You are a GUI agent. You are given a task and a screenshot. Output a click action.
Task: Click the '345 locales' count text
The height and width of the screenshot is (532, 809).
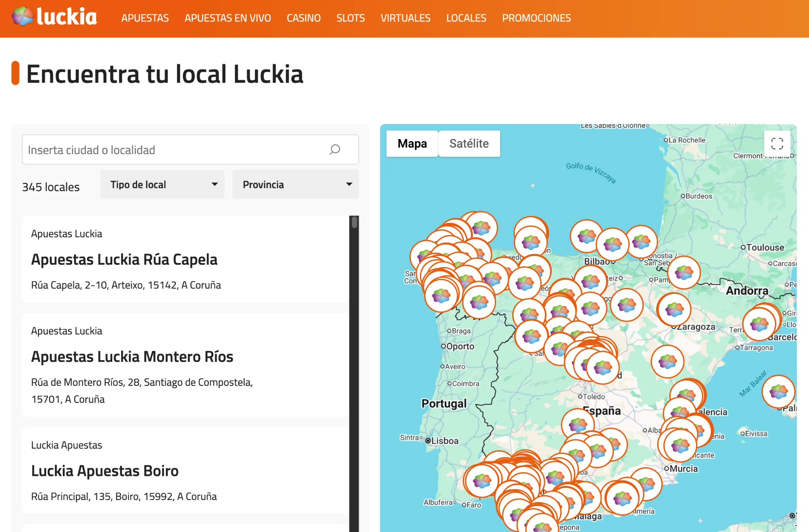coord(51,187)
